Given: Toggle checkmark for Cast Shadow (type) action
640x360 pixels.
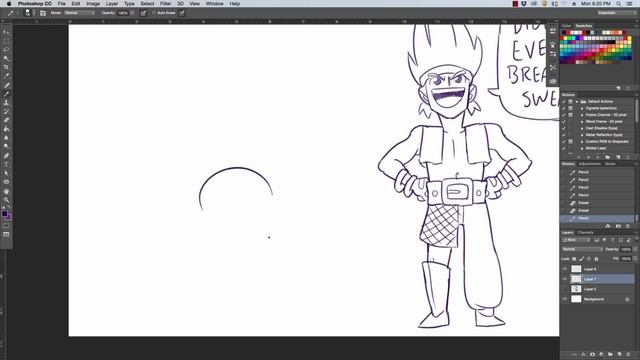Looking at the screenshot, I should 564,128.
